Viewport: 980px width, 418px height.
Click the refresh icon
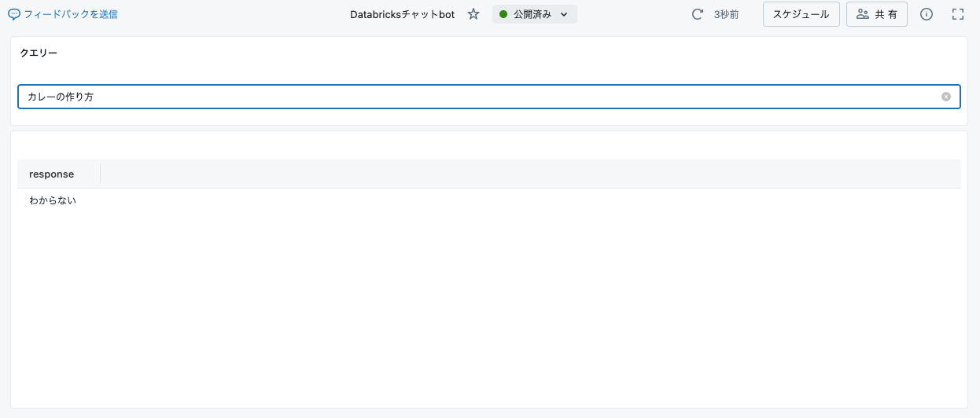click(697, 14)
